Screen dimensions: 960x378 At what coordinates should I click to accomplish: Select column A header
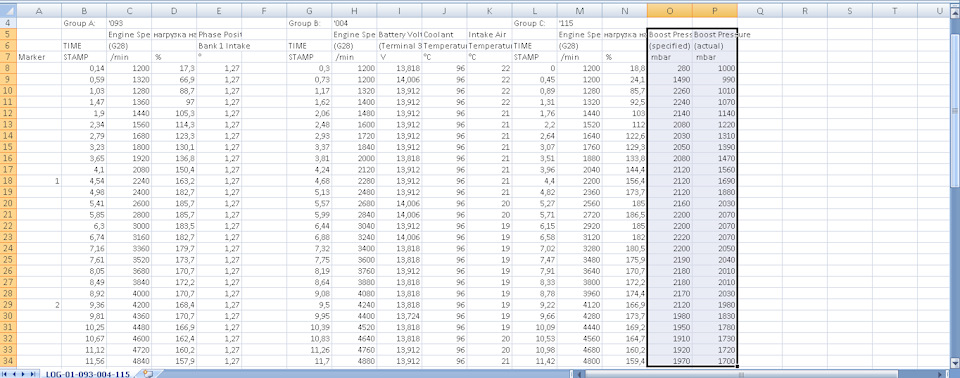tap(39, 10)
